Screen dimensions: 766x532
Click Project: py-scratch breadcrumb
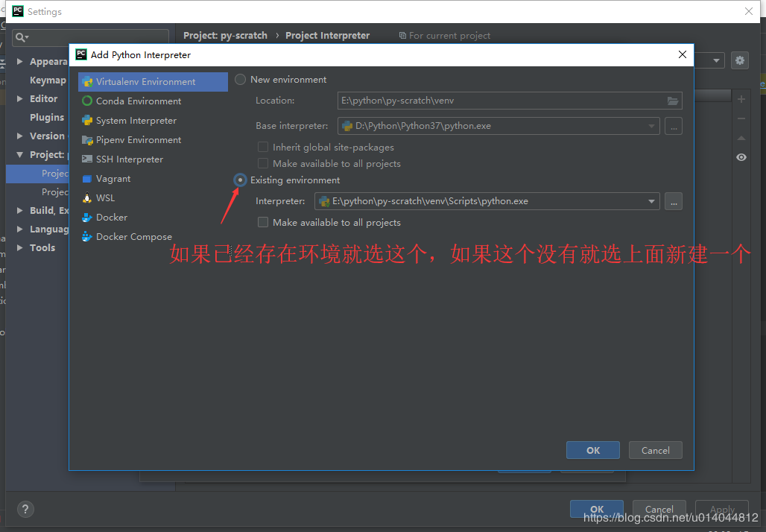click(225, 36)
